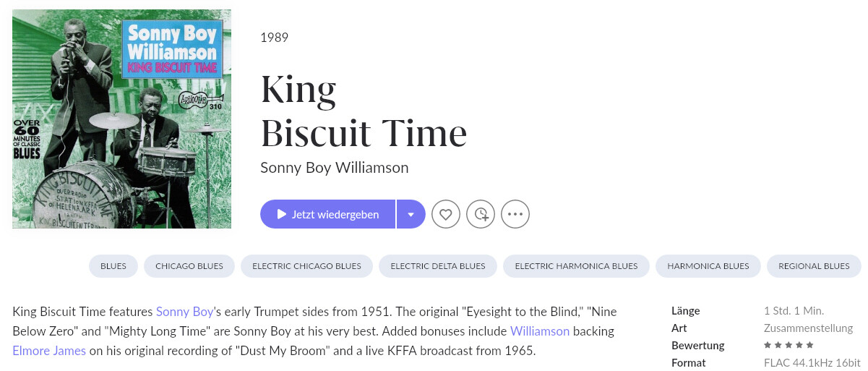Image resolution: width=868 pixels, height=371 pixels.
Task: Open the Sonny Boy link in description
Action: coord(185,312)
